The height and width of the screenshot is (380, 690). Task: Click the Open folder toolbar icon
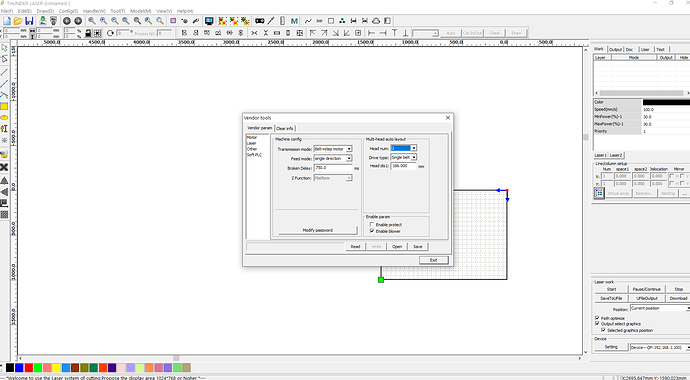click(x=18, y=21)
